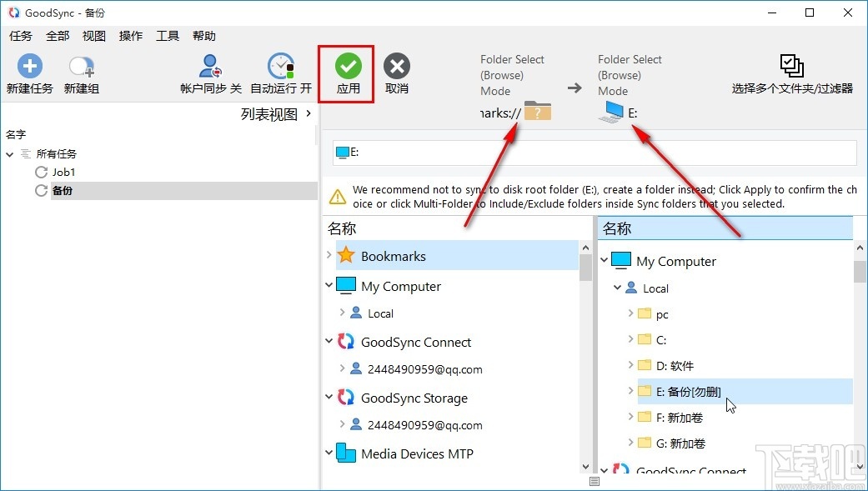Screen dimensions: 868x491
Task: Click the Cancel (取消) X icon
Action: (396, 66)
